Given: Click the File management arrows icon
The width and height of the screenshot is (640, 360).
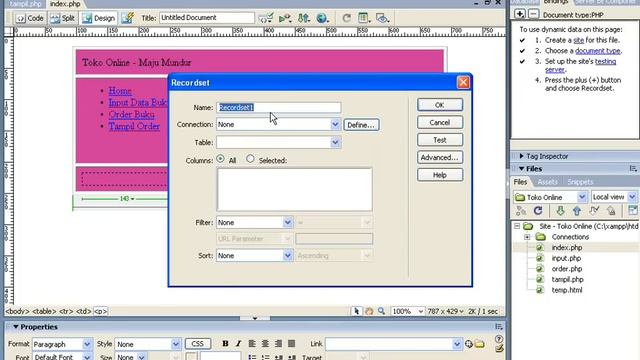Looking at the screenshot, I should point(304,18).
